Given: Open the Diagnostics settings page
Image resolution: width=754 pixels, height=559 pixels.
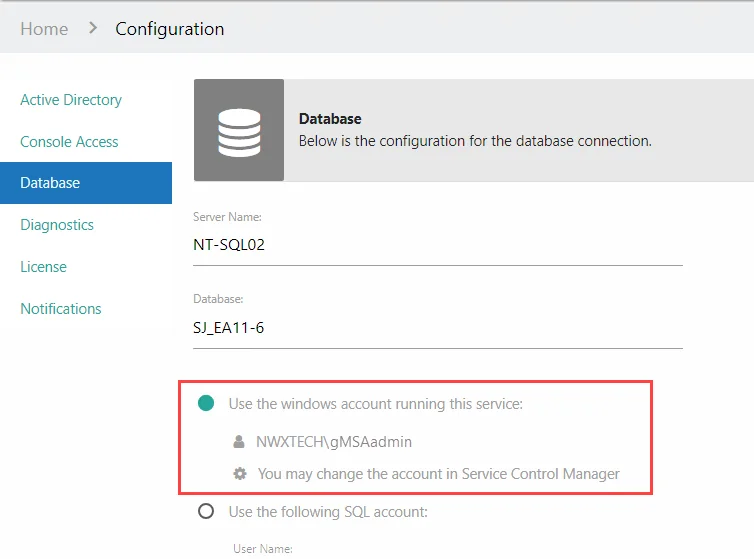Looking at the screenshot, I should click(x=57, y=225).
